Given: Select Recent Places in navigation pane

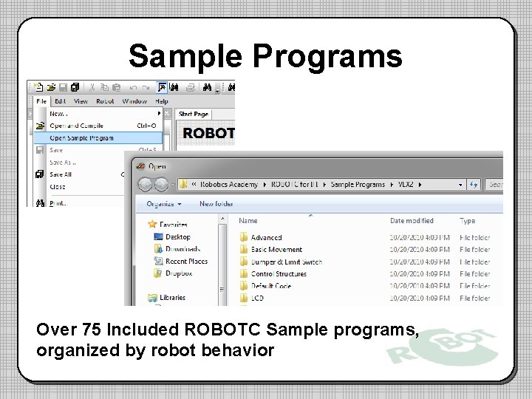Looking at the screenshot, I should point(187,261).
